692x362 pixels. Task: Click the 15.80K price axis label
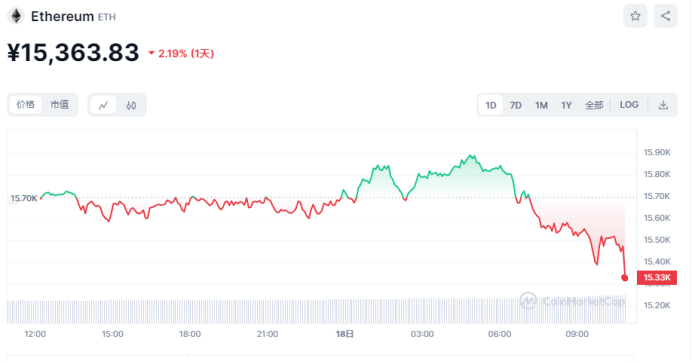point(657,174)
